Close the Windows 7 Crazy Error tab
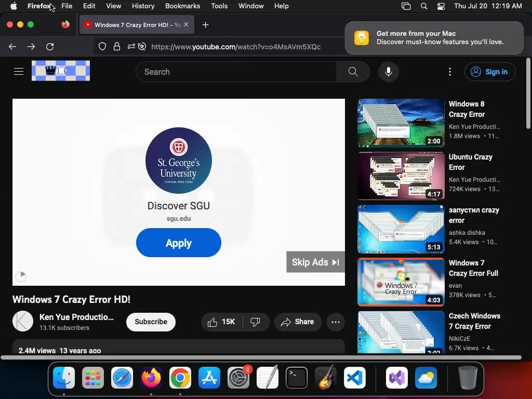Image resolution: width=532 pixels, height=399 pixels. (186, 24)
